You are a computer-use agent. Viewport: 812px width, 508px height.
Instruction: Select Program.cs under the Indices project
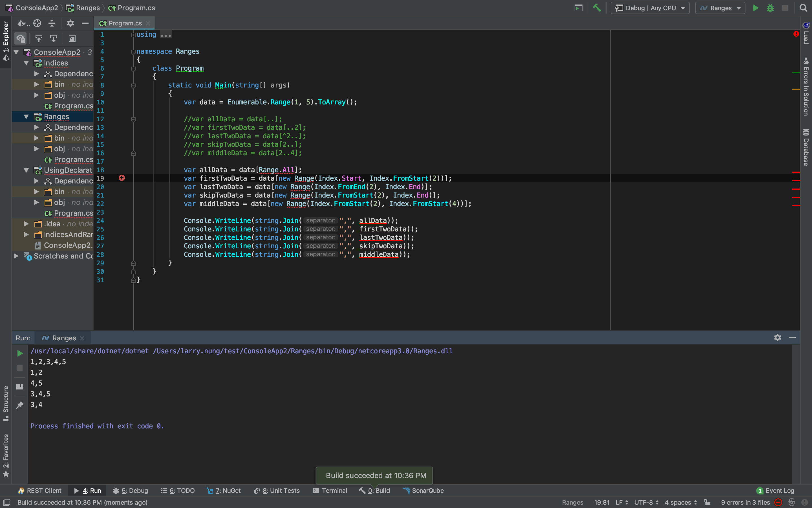[69, 106]
